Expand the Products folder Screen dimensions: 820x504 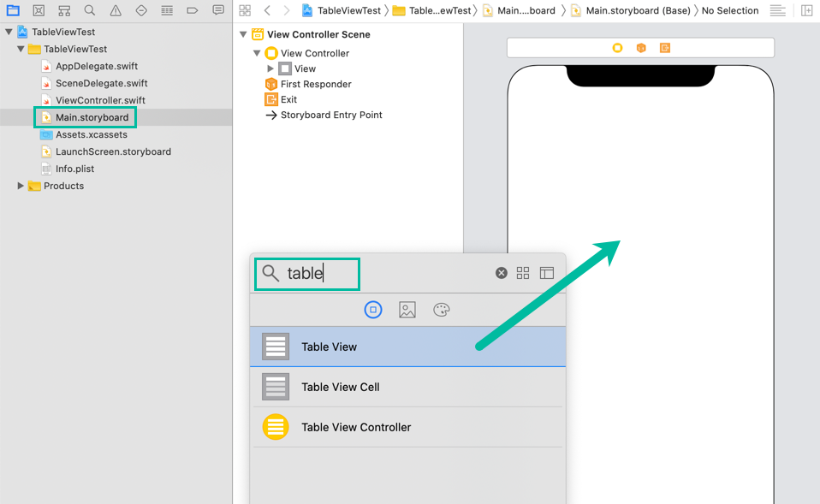[21, 186]
